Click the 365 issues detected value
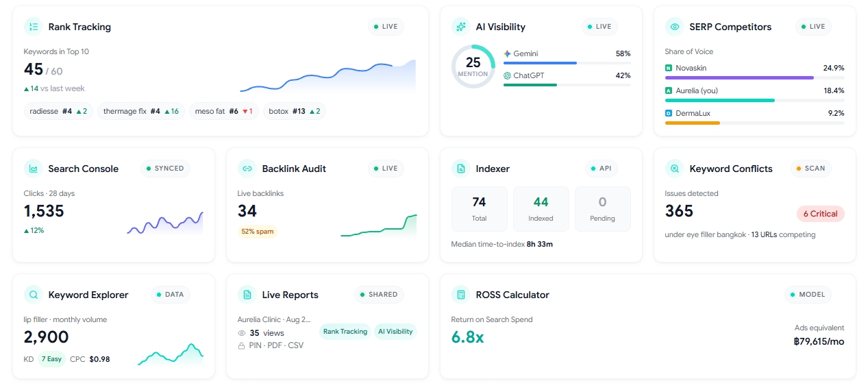 680,211
